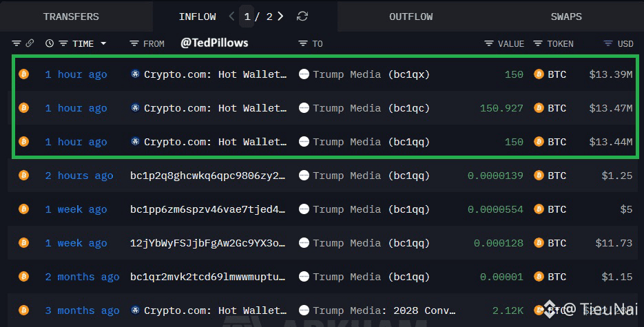The width and height of the screenshot is (644, 327).
Task: Go to previous page arrow
Action: tap(231, 17)
